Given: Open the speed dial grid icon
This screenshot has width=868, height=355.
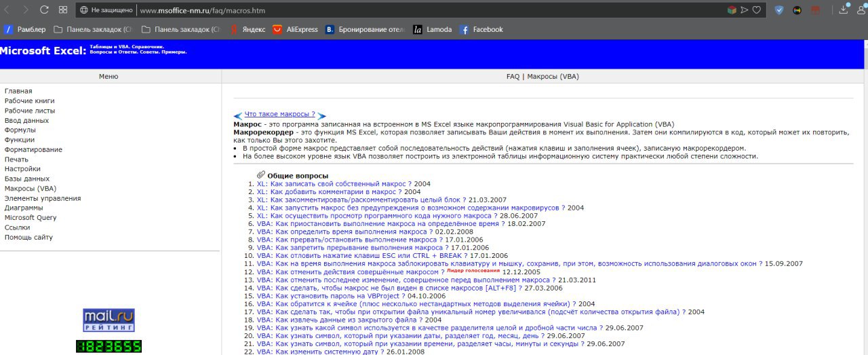Looking at the screenshot, I should coord(62,10).
